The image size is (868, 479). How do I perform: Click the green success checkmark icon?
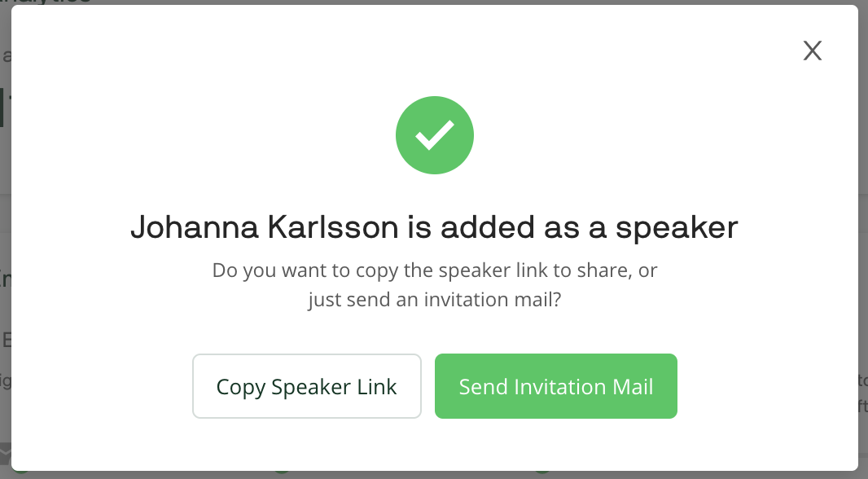[435, 135]
